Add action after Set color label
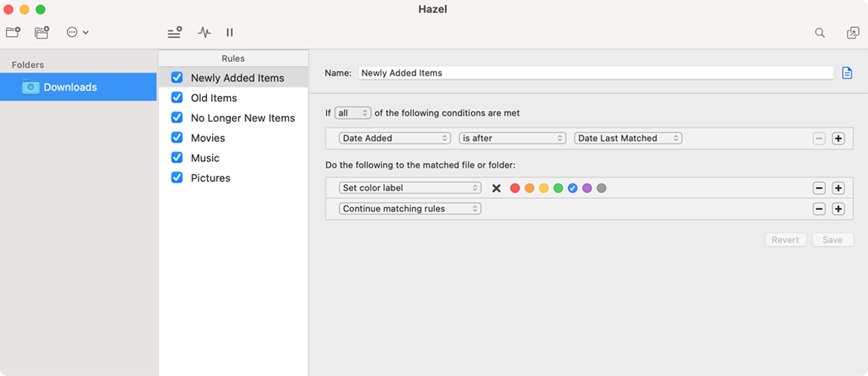The width and height of the screenshot is (868, 376). click(x=838, y=188)
